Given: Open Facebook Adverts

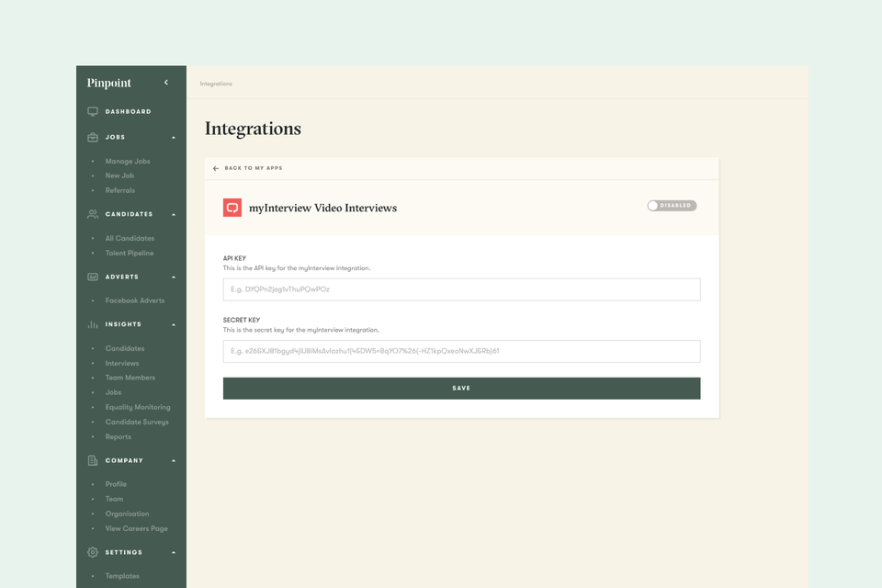Looking at the screenshot, I should [135, 300].
